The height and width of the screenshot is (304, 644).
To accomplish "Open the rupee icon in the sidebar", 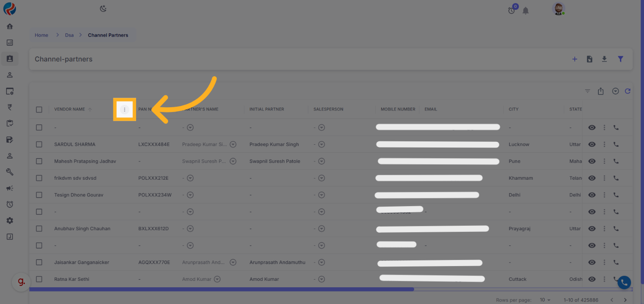I will tap(10, 107).
